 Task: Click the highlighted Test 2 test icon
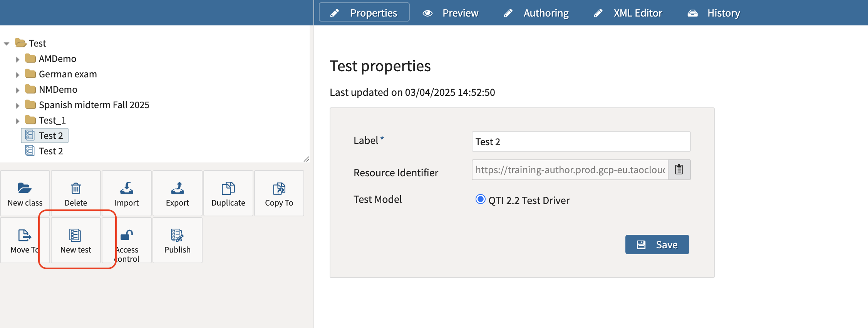pos(30,135)
